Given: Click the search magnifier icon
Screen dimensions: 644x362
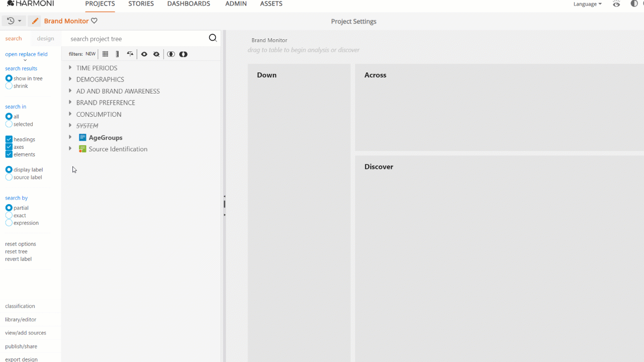Looking at the screenshot, I should [213, 38].
